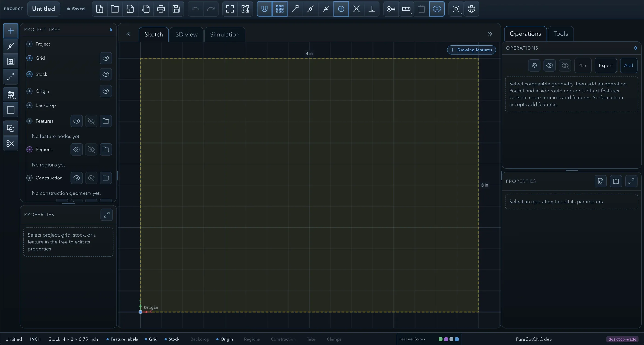Click the purple feature color swatch
This screenshot has height=345, width=644.
click(446, 339)
